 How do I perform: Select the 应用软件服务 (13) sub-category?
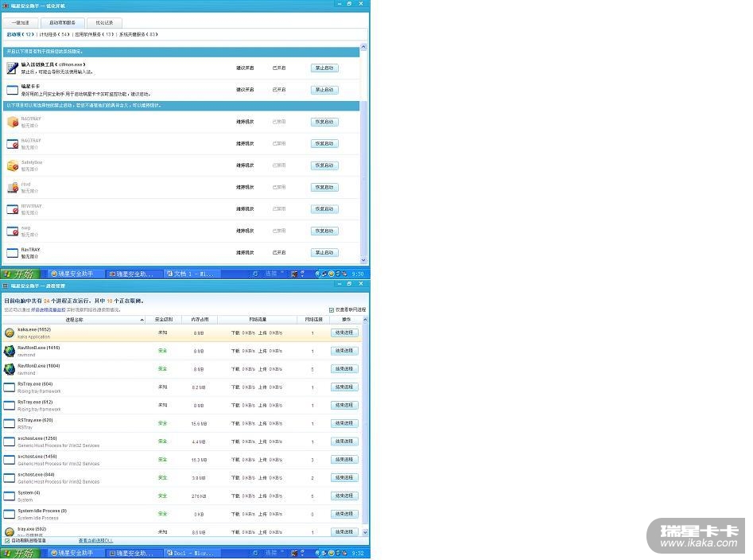95,34
